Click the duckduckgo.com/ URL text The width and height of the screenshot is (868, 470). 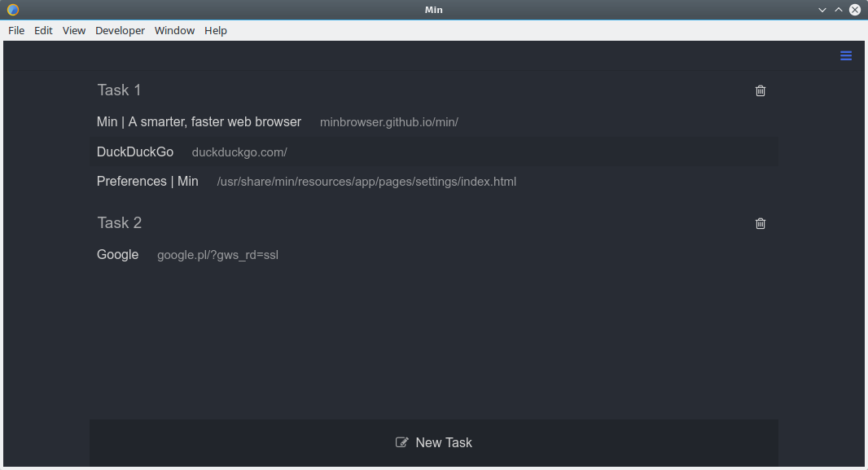click(x=239, y=152)
